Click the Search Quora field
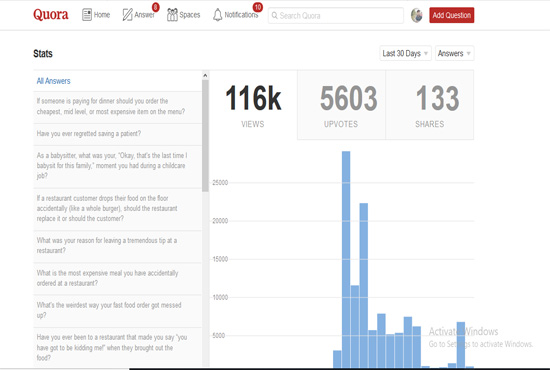 [336, 15]
